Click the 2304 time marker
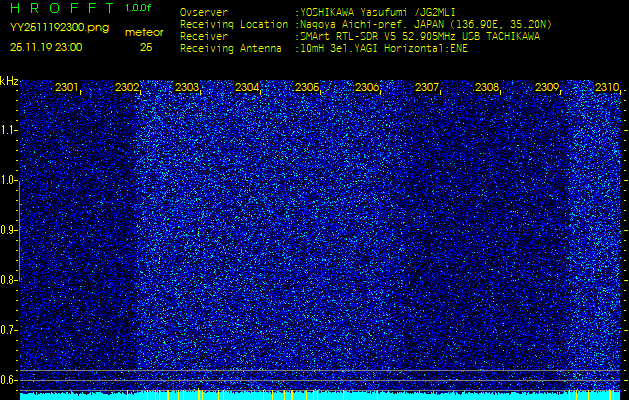The height and width of the screenshot is (400, 629). (x=247, y=87)
